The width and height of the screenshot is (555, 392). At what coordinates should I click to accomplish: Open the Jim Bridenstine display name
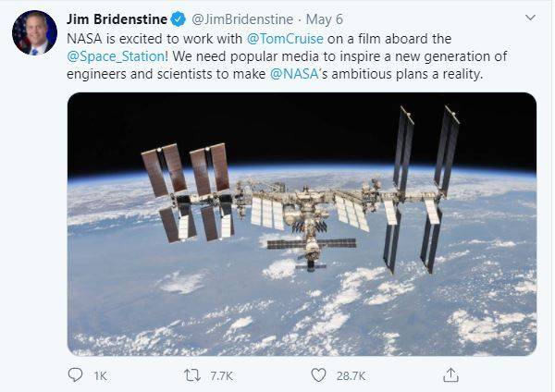pos(117,19)
